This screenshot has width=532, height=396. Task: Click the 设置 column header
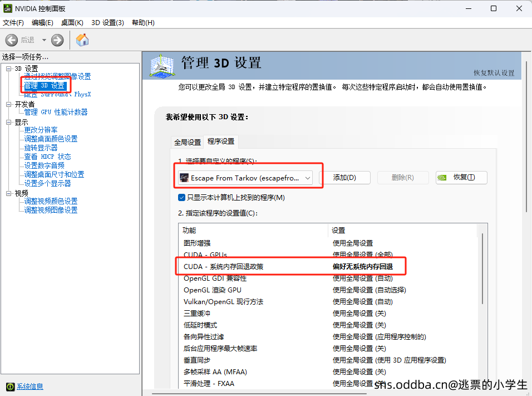coord(402,230)
